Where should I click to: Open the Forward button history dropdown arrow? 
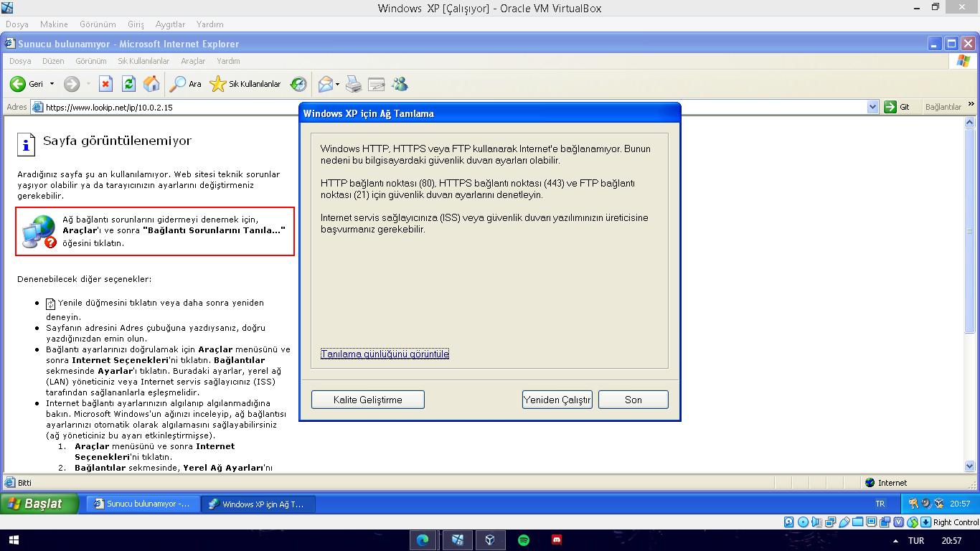pos(88,84)
